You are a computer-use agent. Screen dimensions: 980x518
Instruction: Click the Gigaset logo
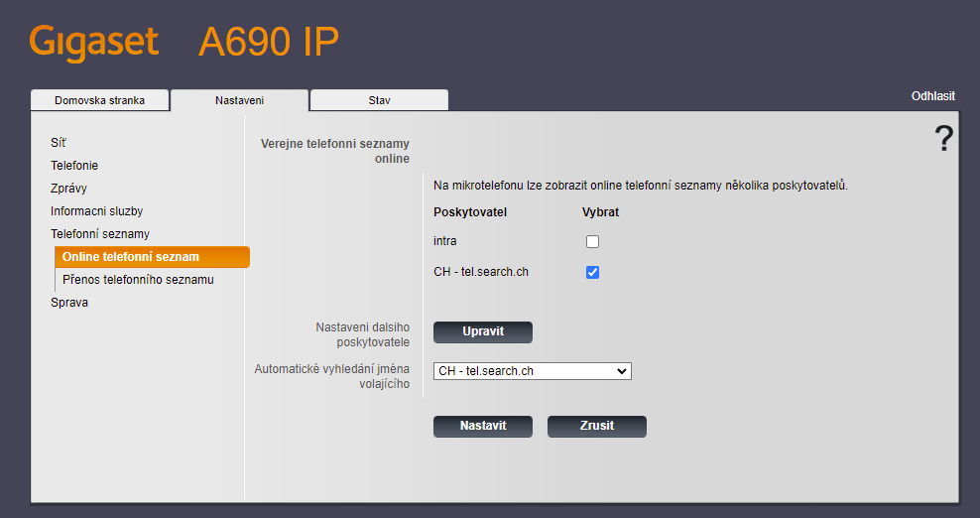pos(94,42)
